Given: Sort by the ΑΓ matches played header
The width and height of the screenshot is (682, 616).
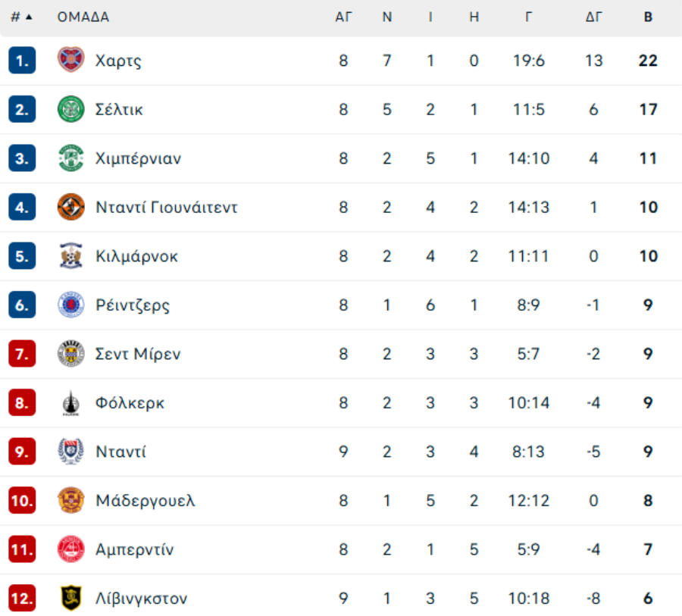Looking at the screenshot, I should pos(343,17).
